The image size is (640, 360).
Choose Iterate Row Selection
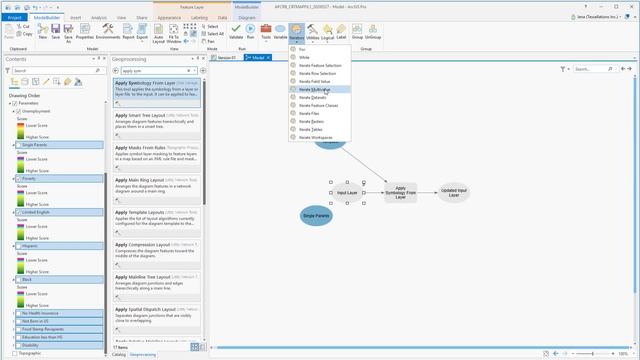(x=320, y=73)
